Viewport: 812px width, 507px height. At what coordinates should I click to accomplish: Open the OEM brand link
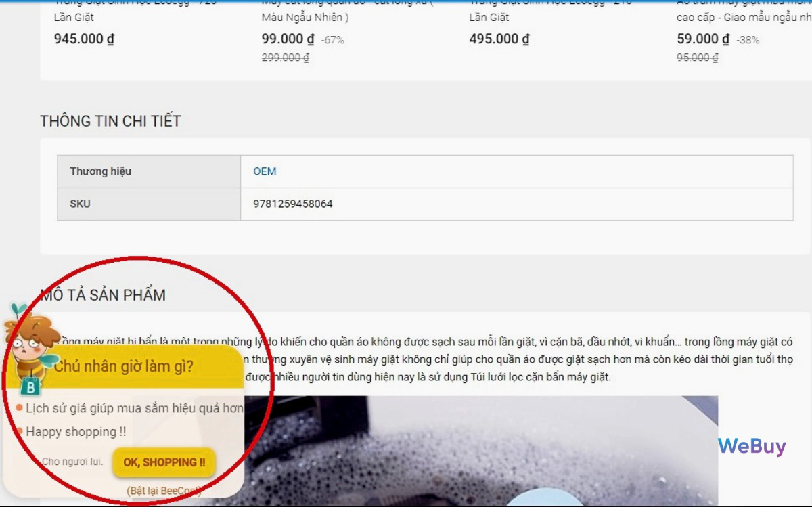click(x=265, y=171)
